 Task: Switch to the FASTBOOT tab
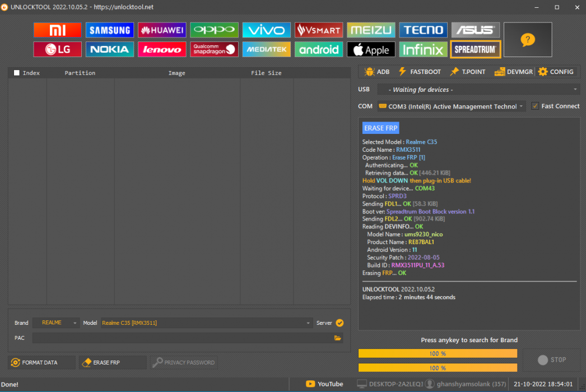pyautogui.click(x=420, y=72)
